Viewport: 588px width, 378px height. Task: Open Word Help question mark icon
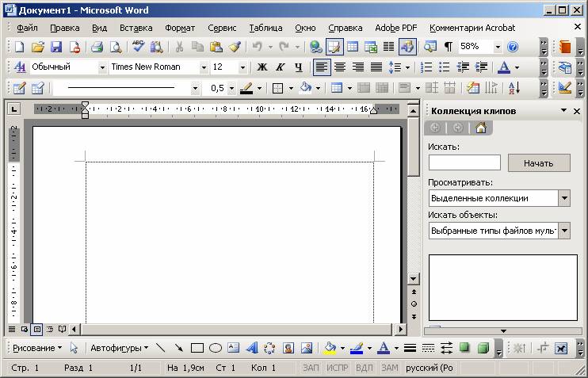tap(513, 47)
